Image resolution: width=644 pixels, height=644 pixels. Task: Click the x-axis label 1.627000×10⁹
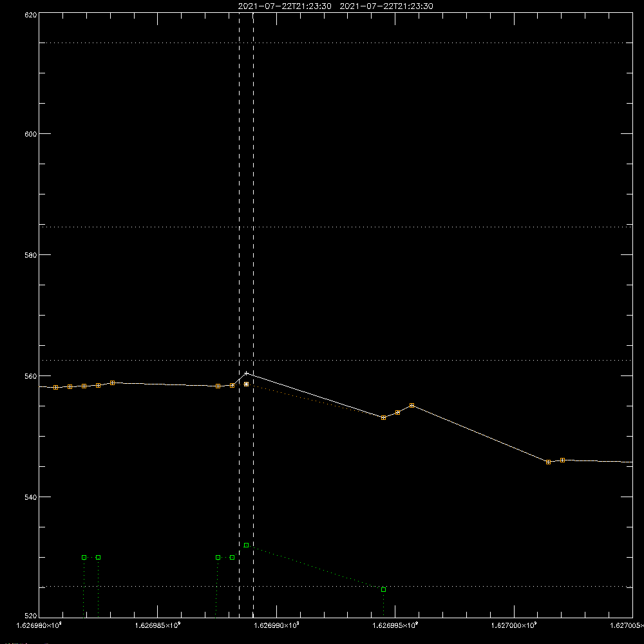514,625
